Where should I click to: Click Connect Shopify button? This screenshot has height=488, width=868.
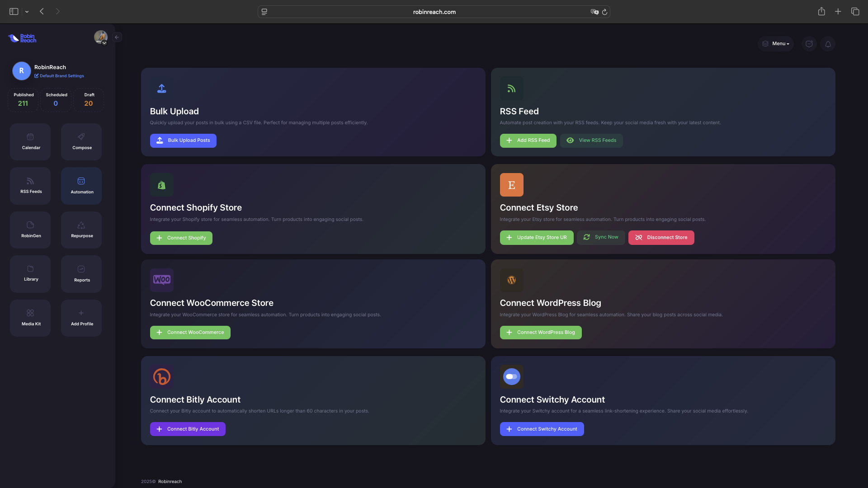(x=181, y=238)
